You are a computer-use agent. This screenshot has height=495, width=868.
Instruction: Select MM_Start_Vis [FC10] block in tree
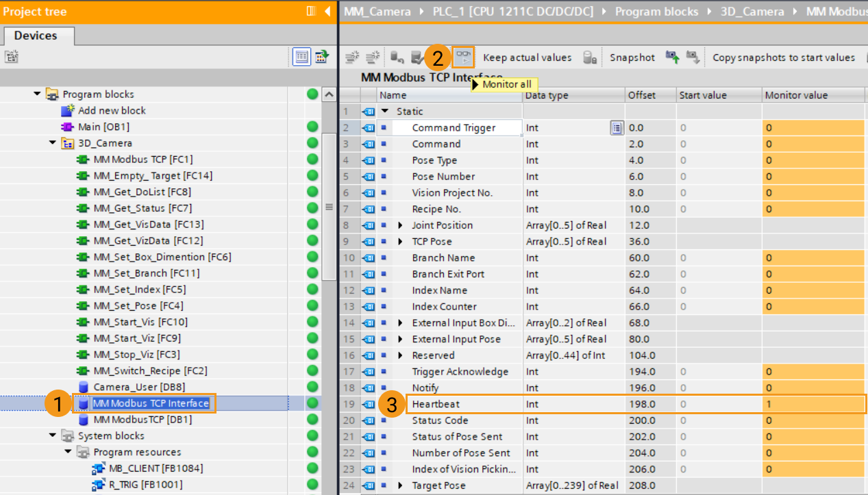(x=140, y=322)
